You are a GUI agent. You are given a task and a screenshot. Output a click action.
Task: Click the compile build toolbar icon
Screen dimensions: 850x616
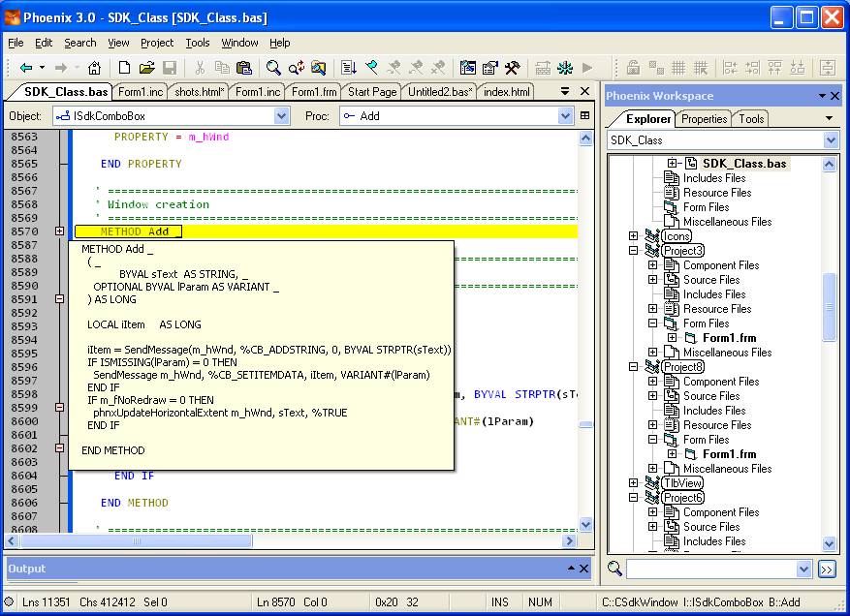coord(543,68)
